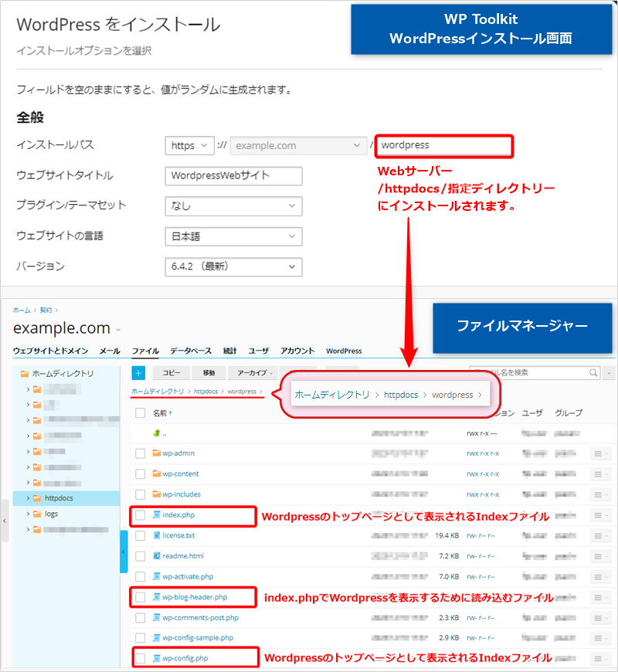Open the WordPress tab
This screenshot has height=672, width=618.
click(x=343, y=351)
